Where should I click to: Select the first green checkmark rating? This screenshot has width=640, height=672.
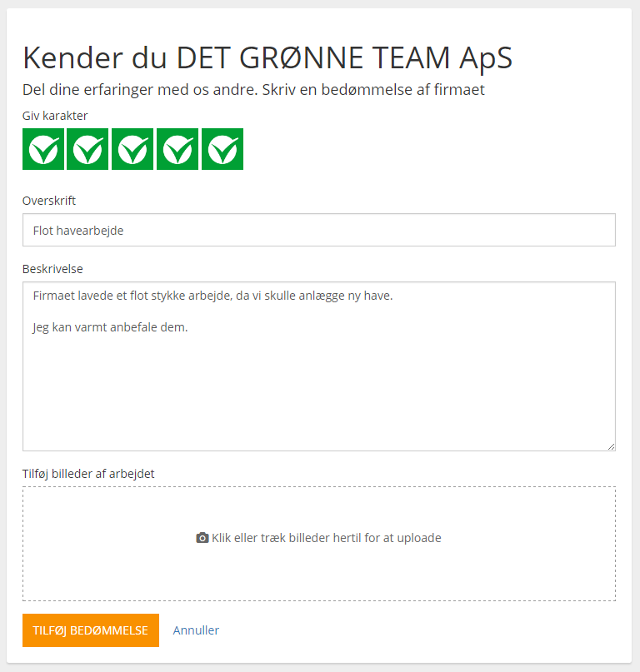click(x=43, y=149)
